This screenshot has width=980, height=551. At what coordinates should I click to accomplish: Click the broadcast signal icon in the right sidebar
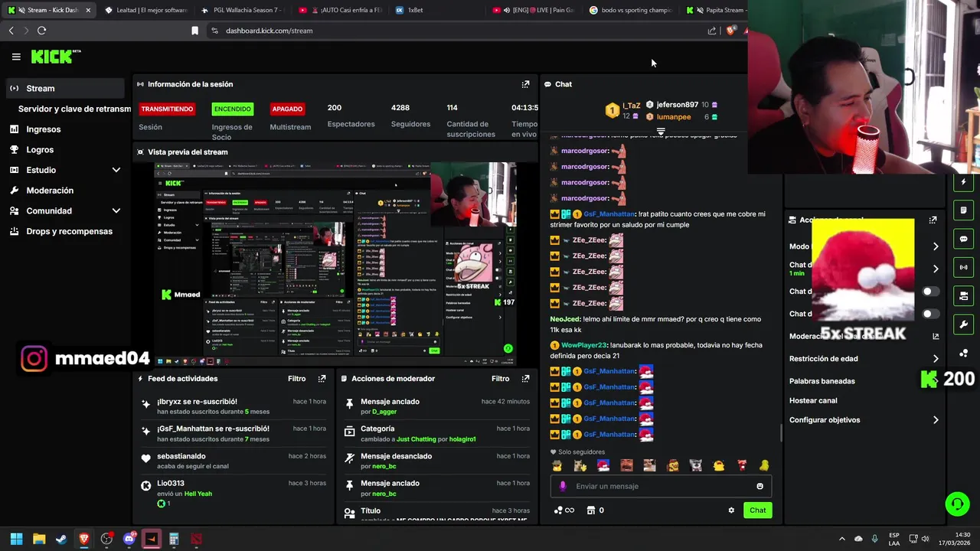963,267
